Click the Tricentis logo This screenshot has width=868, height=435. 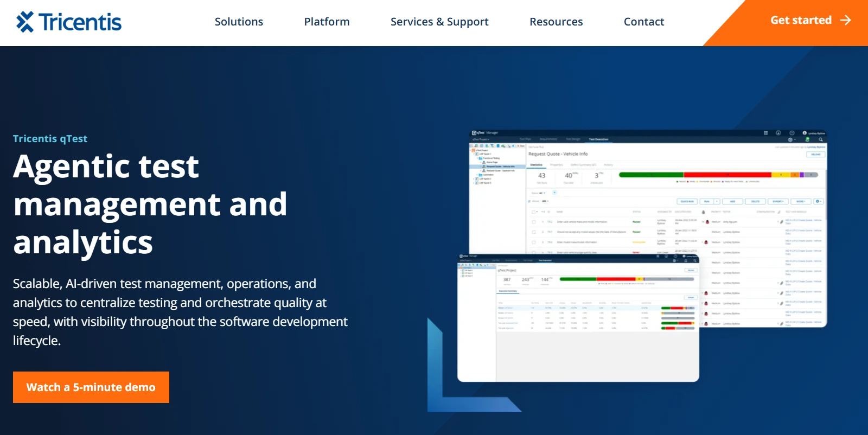coord(69,22)
